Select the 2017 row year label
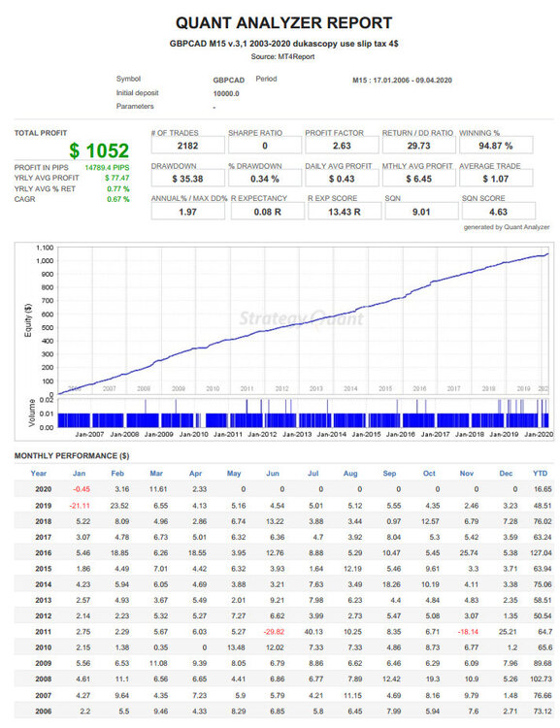This screenshot has width=560, height=728. pos(43,537)
